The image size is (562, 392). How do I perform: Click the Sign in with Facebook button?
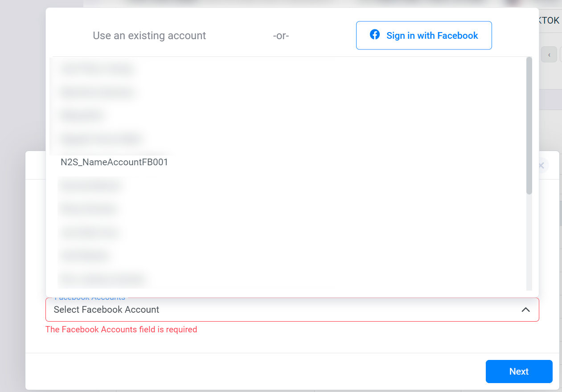[424, 35]
